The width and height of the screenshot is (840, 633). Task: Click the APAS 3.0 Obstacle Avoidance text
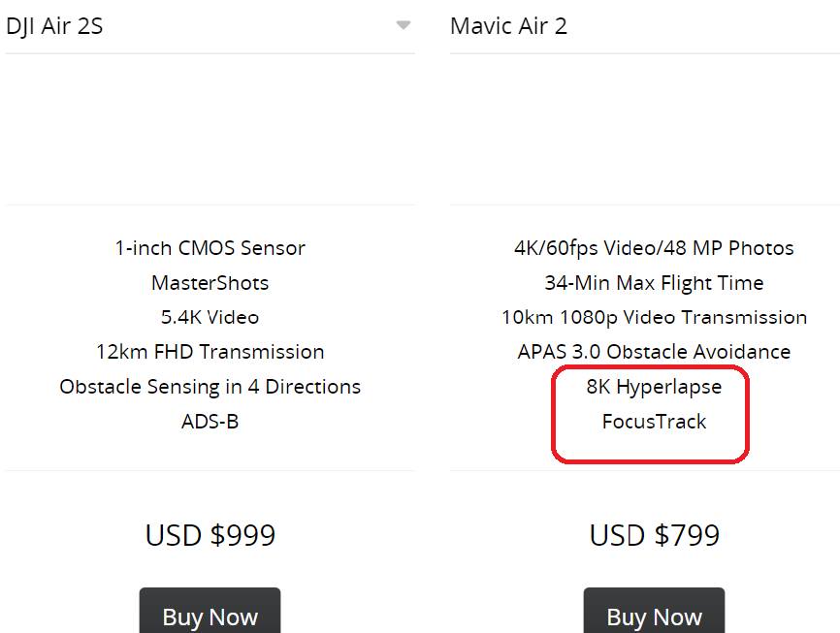click(654, 352)
